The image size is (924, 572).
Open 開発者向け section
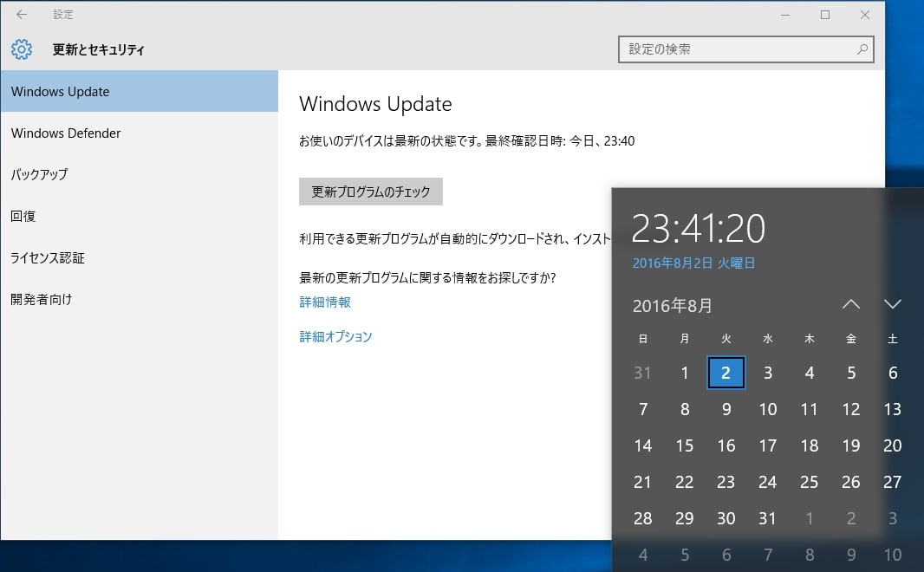tap(139, 299)
